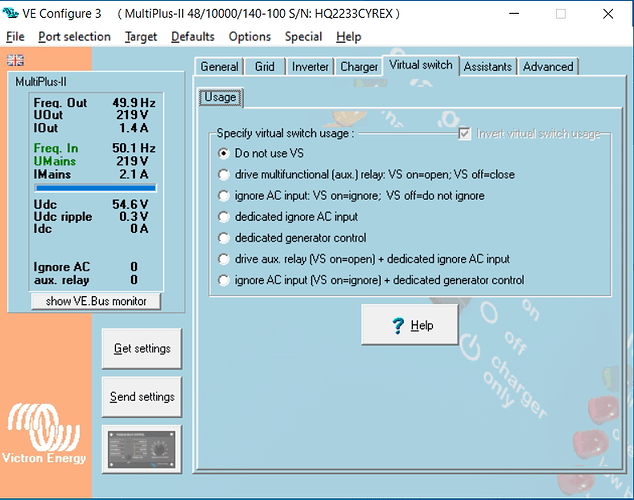Viewport: 634px width, 500px height.
Task: Minimize the VE Configure window
Action: pos(514,14)
